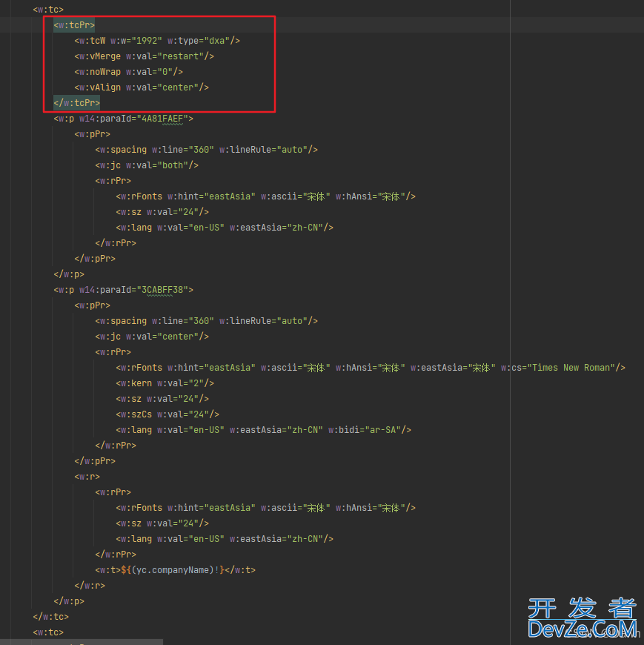The image size is (644, 645).
Task: Click the <w:szCs w:val="24"/> line
Action: [167, 414]
